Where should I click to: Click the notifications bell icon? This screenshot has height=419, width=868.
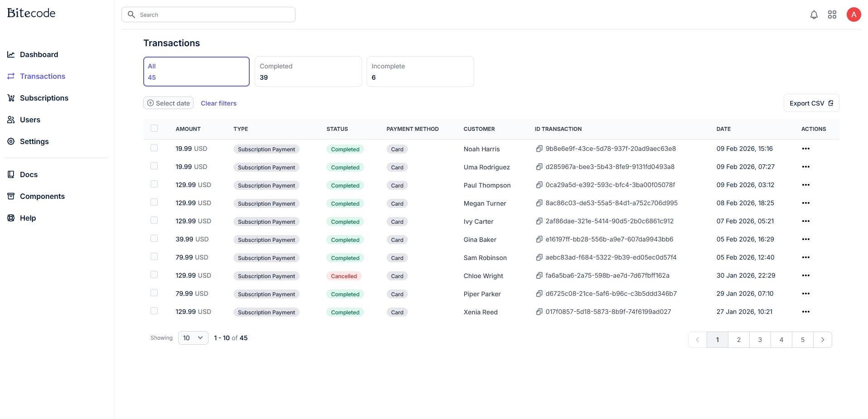[x=814, y=15]
